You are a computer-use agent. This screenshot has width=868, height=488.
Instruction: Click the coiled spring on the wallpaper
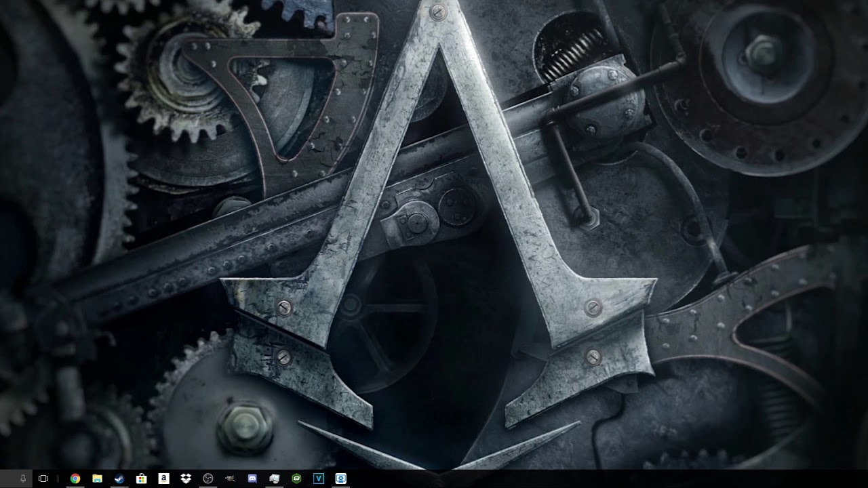pyautogui.click(x=570, y=56)
